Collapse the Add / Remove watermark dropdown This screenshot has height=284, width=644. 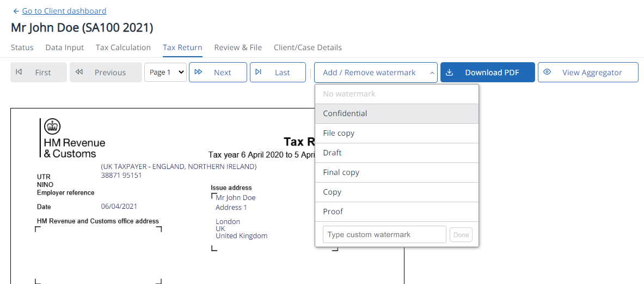376,72
